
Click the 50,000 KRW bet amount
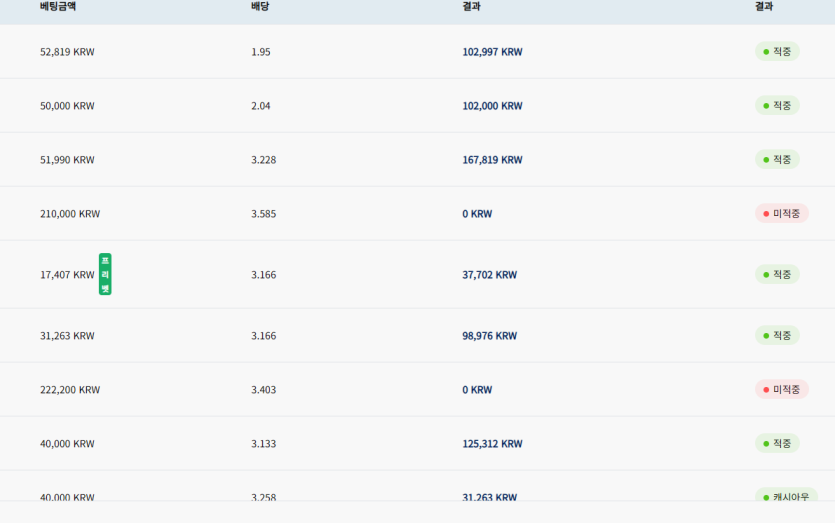67,105
